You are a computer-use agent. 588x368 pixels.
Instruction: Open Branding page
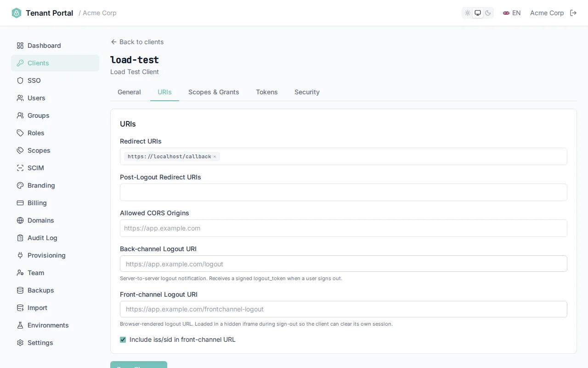(x=55, y=185)
